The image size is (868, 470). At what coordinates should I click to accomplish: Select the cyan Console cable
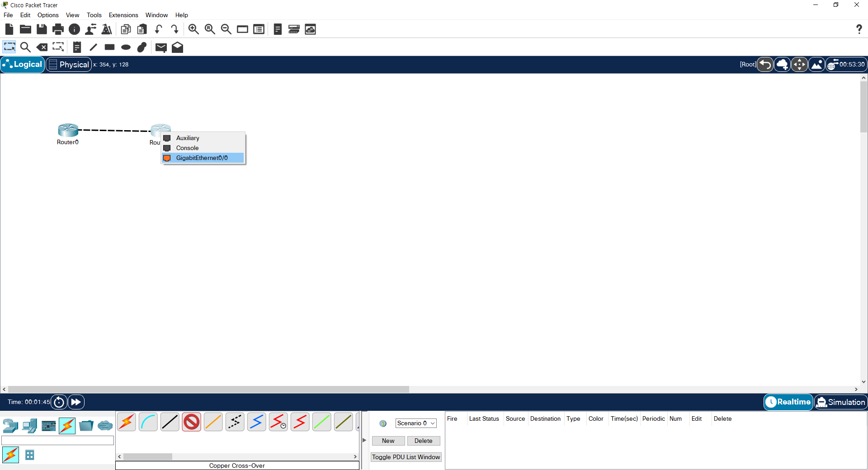(x=148, y=422)
